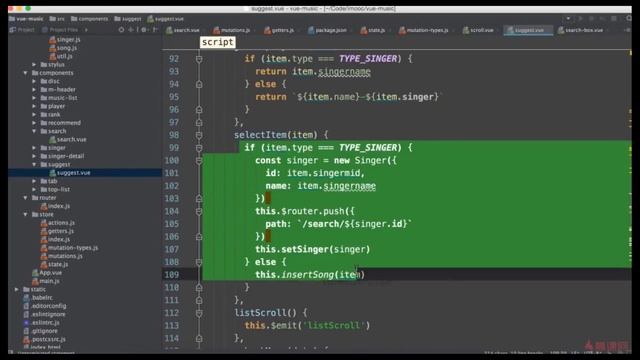This screenshot has height=360, width=640.
Task: Expand the m-header folder
Action: pyautogui.click(x=34, y=89)
